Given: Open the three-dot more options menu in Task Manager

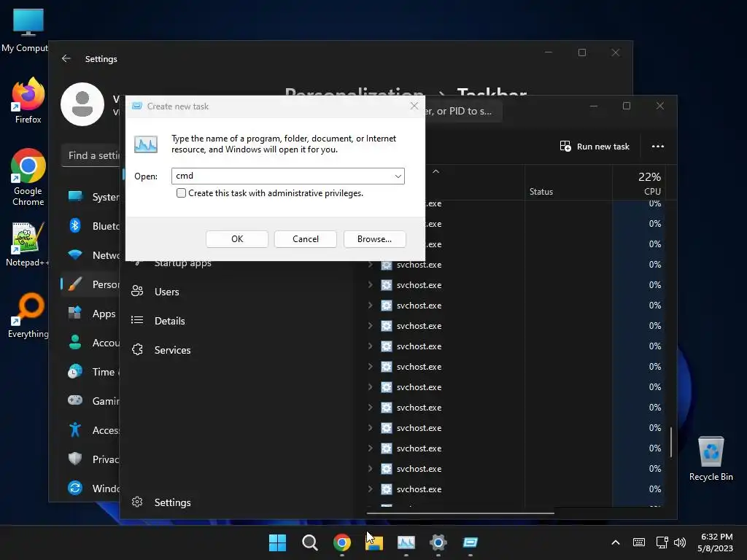Looking at the screenshot, I should click(x=657, y=147).
